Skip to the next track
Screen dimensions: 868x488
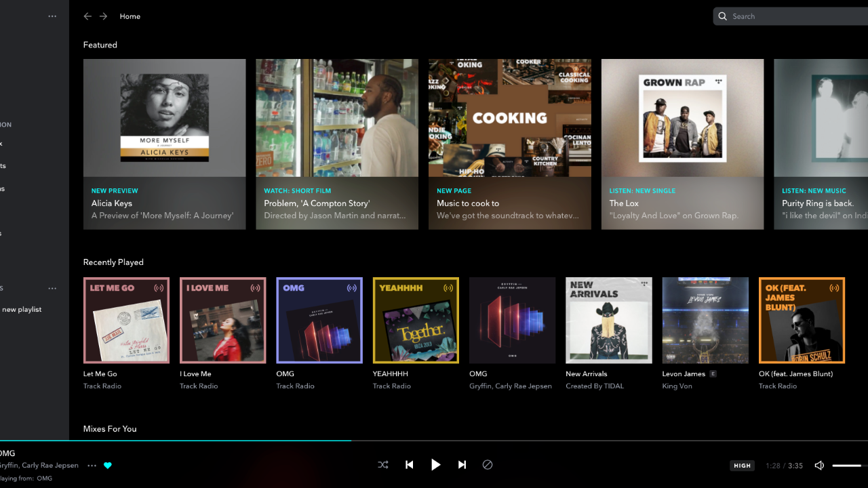(462, 465)
